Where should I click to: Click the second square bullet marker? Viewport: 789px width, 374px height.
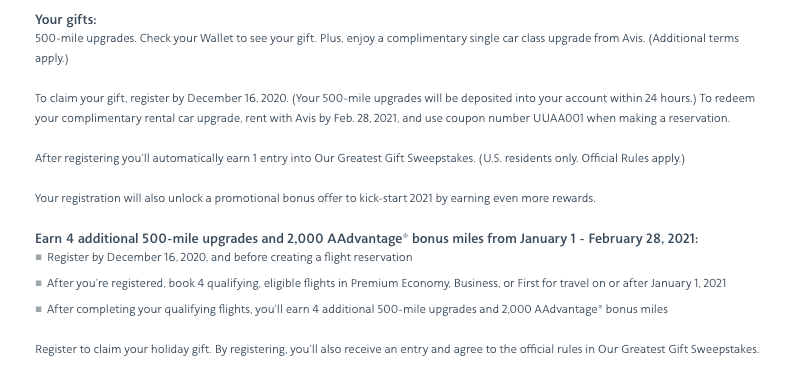[x=39, y=283]
